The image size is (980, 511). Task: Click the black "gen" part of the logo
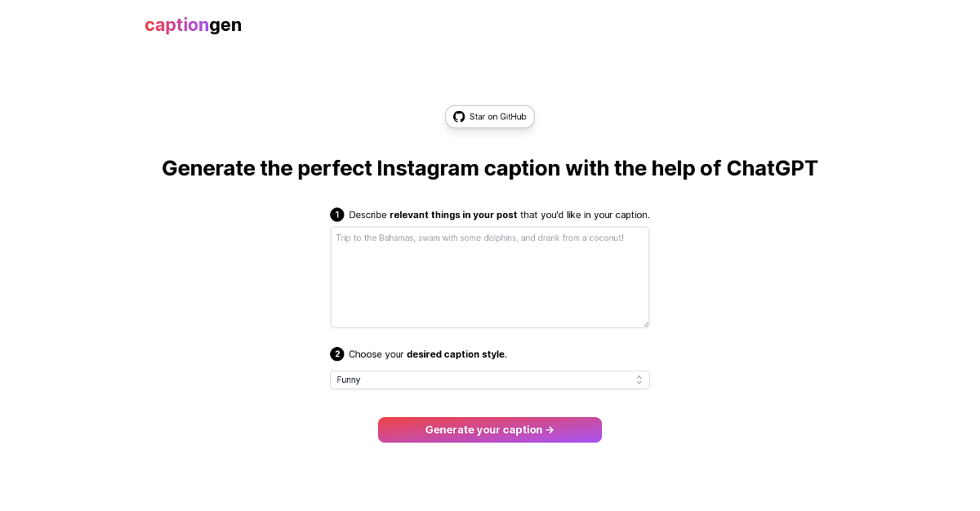(x=225, y=25)
